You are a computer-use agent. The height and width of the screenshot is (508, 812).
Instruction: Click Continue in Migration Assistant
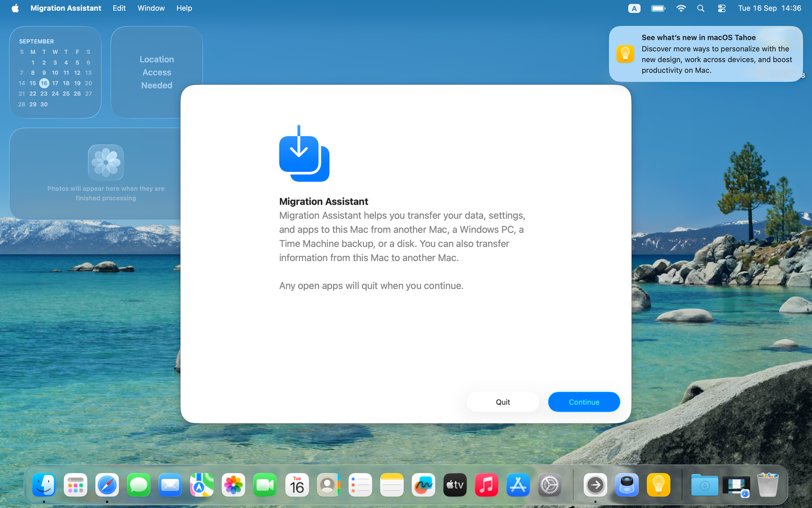click(x=584, y=402)
